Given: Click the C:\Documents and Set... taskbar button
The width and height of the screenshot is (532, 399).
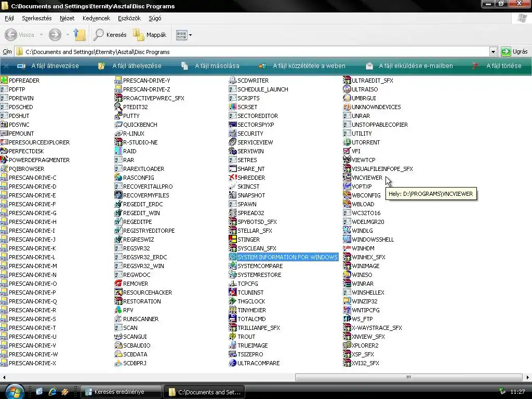Looking at the screenshot, I should coord(204,392).
